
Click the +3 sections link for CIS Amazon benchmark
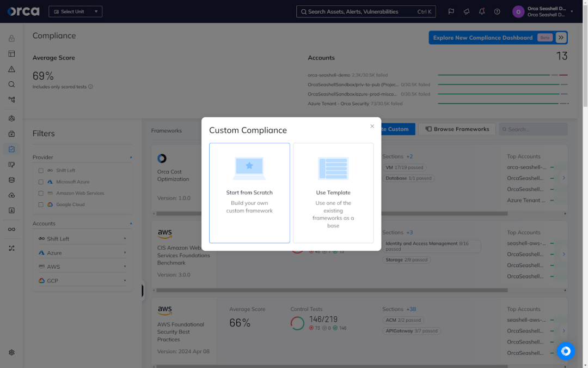[409, 232]
